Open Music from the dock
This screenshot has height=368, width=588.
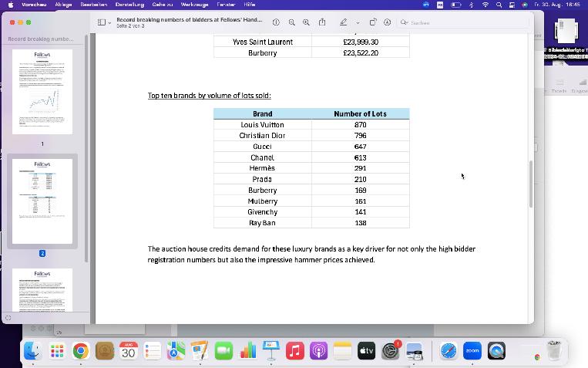[295, 351]
